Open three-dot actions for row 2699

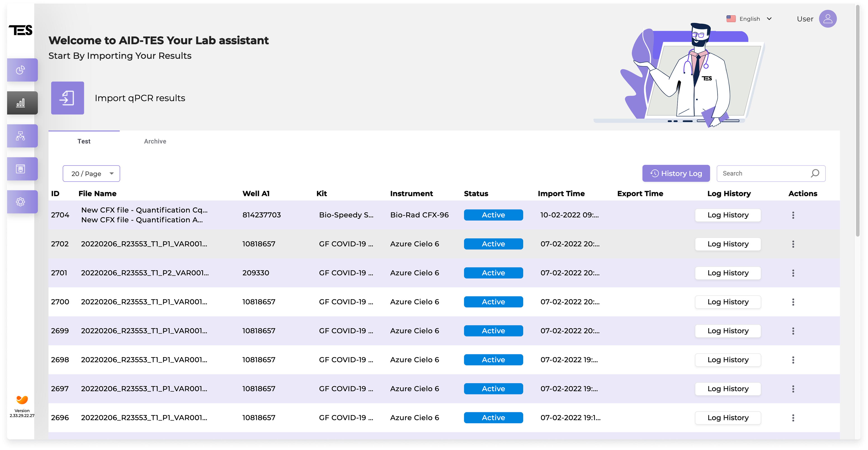[793, 331]
